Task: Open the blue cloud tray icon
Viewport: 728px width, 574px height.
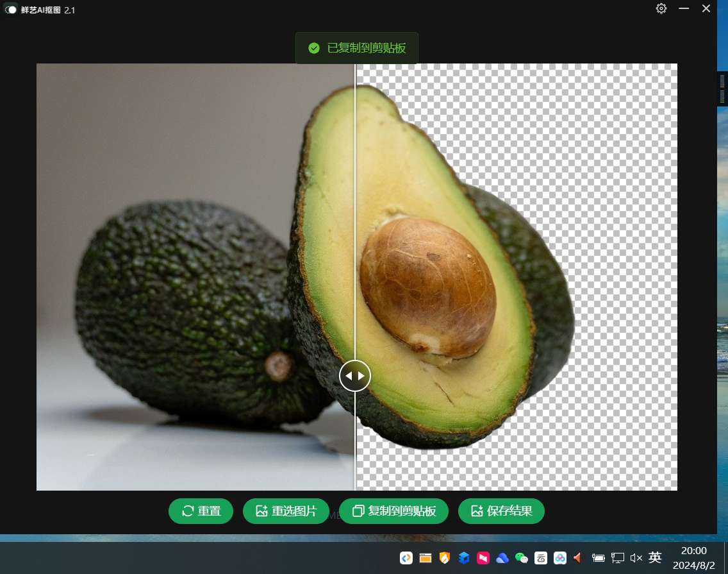Action: point(502,558)
